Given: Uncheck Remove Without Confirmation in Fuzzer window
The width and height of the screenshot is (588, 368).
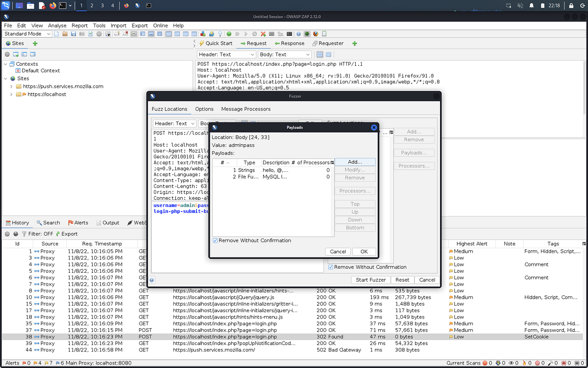Looking at the screenshot, I should click(331, 267).
